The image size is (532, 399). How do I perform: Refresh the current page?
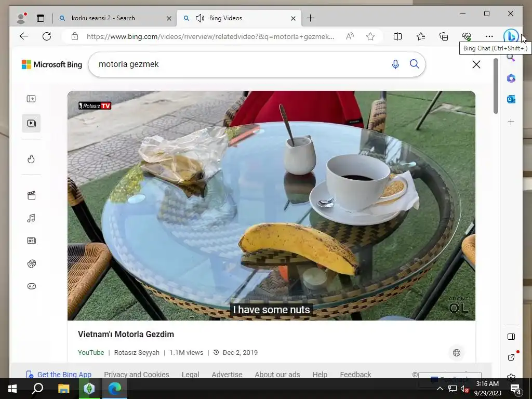(47, 36)
